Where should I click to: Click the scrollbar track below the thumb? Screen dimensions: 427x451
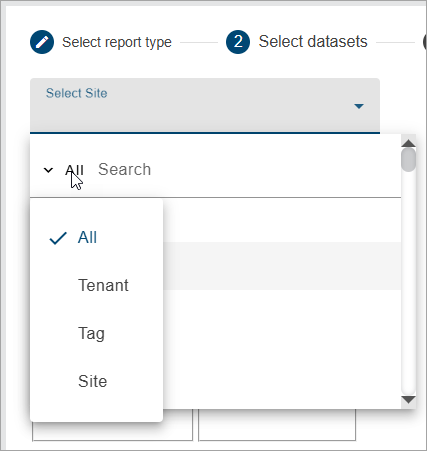point(408,283)
